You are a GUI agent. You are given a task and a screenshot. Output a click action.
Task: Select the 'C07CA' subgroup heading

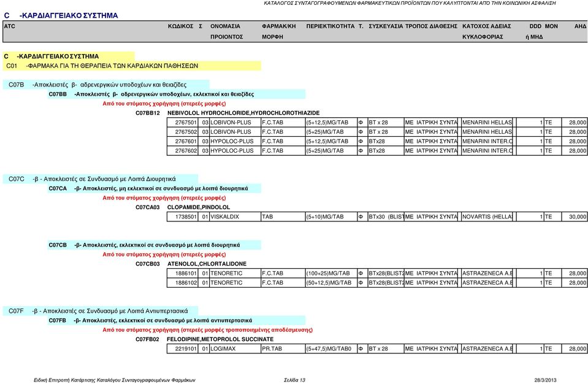tap(154, 188)
